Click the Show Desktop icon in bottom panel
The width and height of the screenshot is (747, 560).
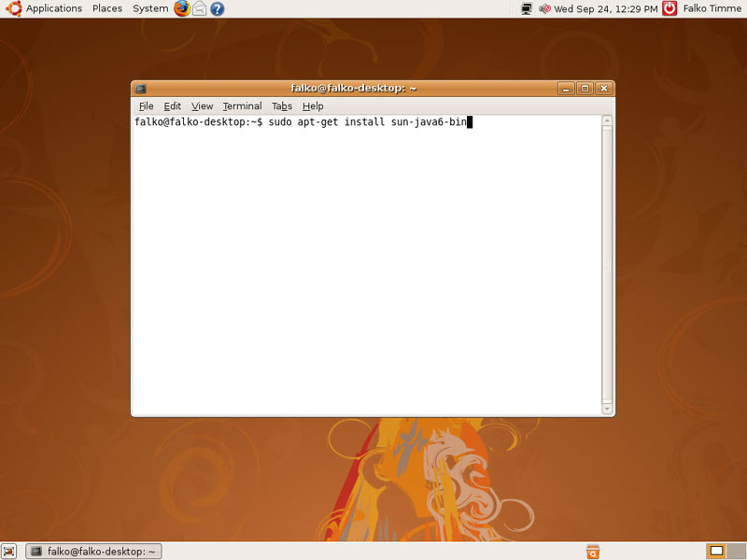coord(8,551)
